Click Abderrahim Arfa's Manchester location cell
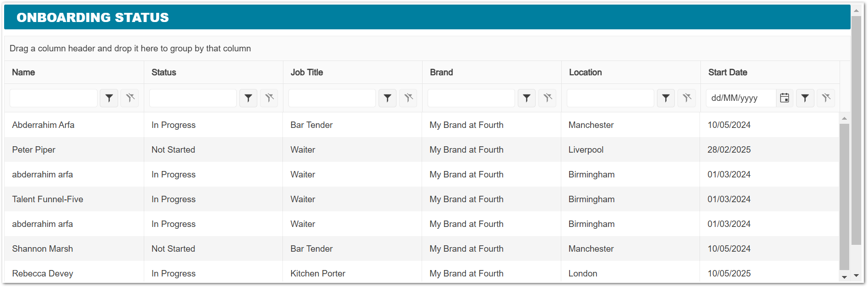The width and height of the screenshot is (868, 287). click(630, 125)
